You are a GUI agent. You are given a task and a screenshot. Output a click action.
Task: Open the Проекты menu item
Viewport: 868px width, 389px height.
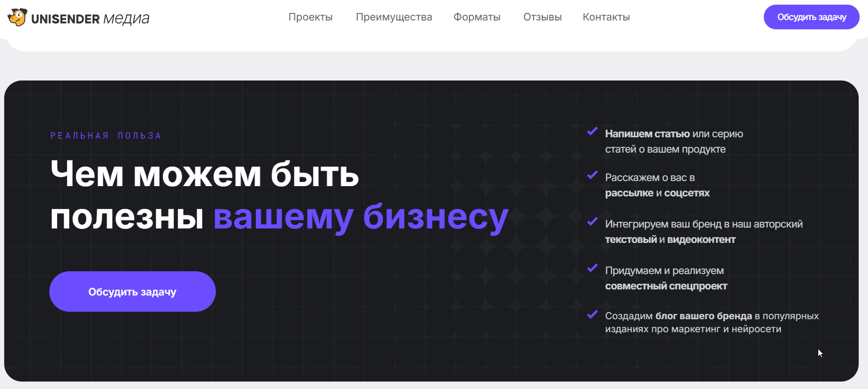point(310,17)
